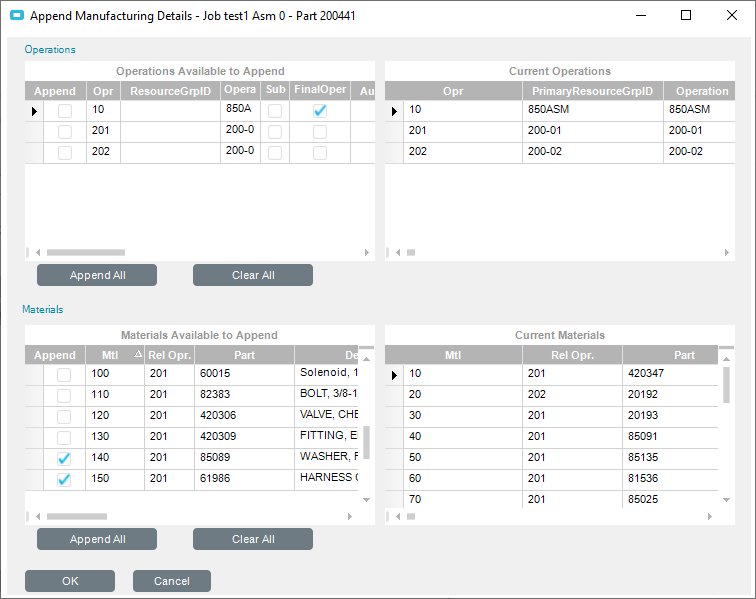Select current operation row 201 cell 200-01

click(593, 132)
